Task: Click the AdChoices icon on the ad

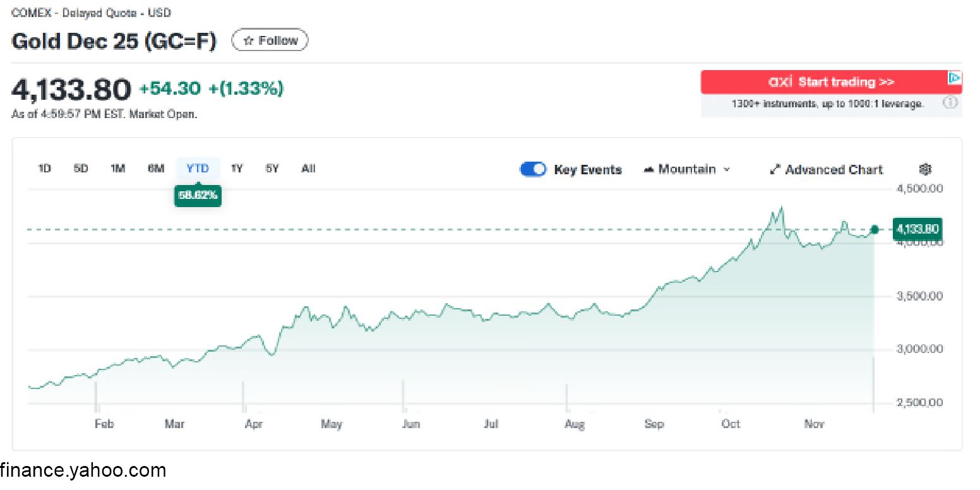Action: (x=955, y=78)
